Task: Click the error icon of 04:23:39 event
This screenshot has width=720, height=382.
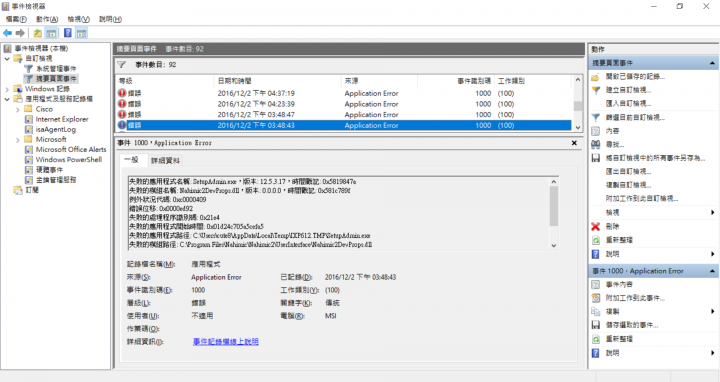Action: [122, 104]
